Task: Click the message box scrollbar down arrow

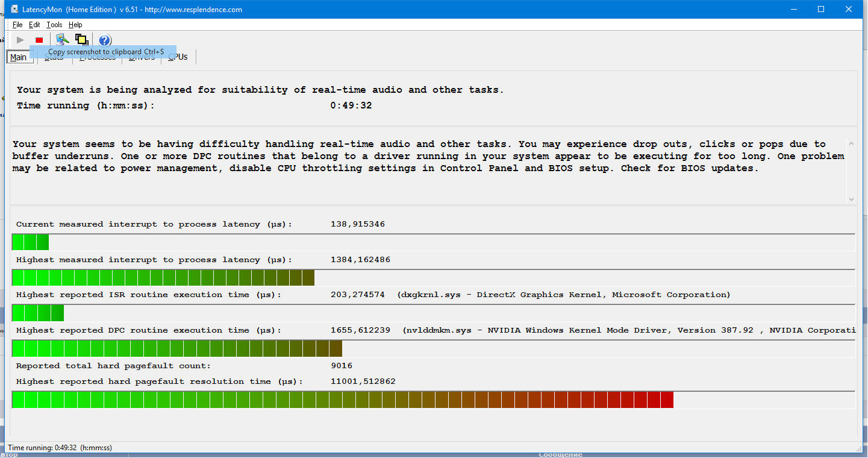Action: 851,199
